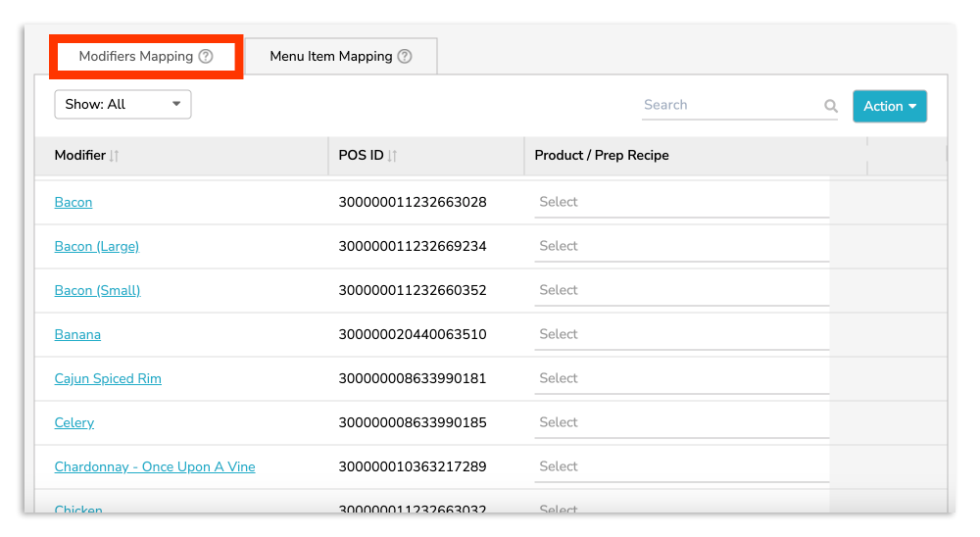Expand Product select for Banana row
Screen dimensions: 980x537
click(x=681, y=335)
